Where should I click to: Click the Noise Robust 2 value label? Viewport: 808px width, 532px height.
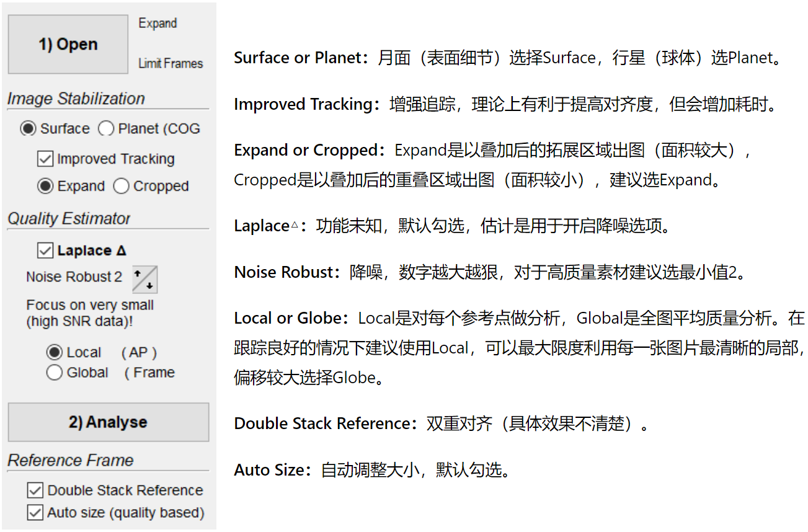coord(74,277)
